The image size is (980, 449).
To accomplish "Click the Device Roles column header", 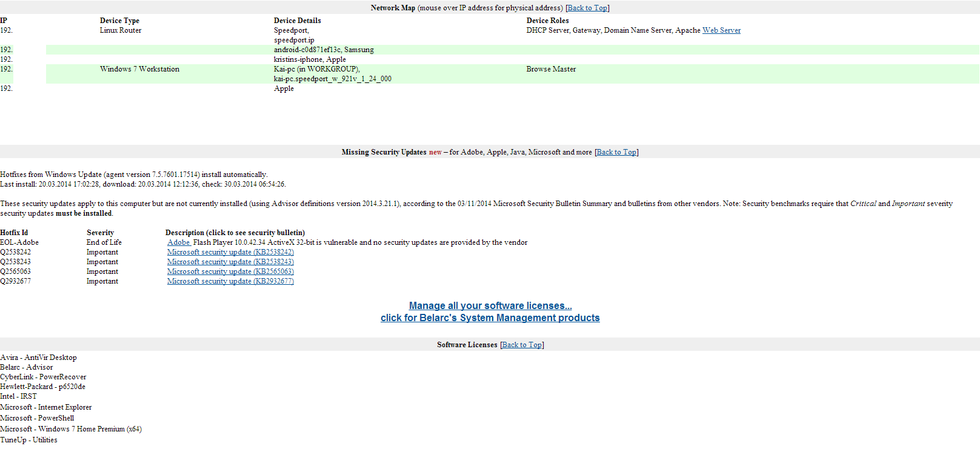I will [x=548, y=21].
